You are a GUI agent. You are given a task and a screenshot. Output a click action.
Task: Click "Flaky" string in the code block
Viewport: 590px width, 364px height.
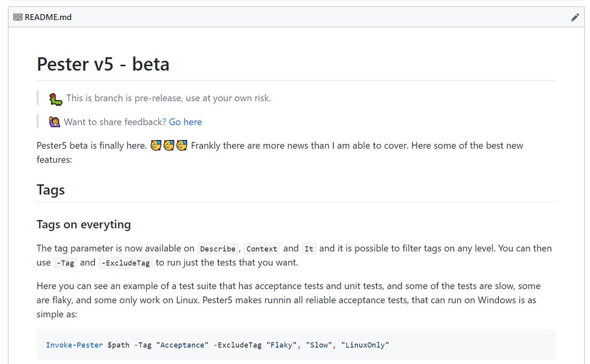click(282, 345)
